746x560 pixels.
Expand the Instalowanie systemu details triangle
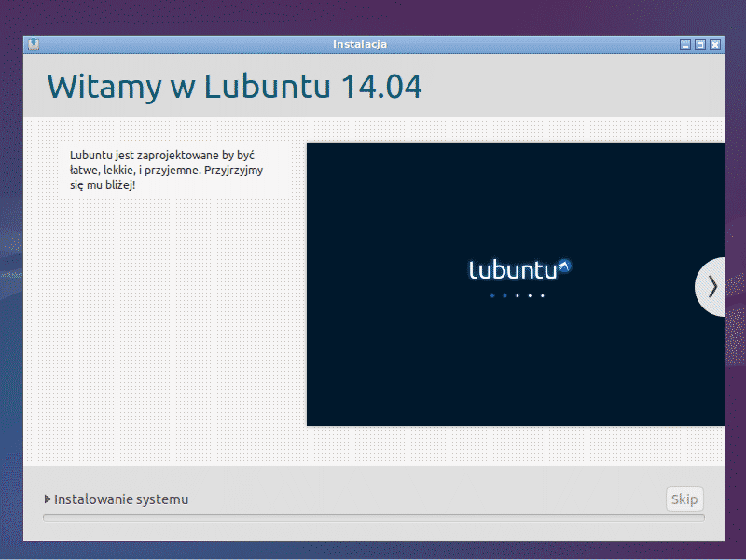[48, 499]
